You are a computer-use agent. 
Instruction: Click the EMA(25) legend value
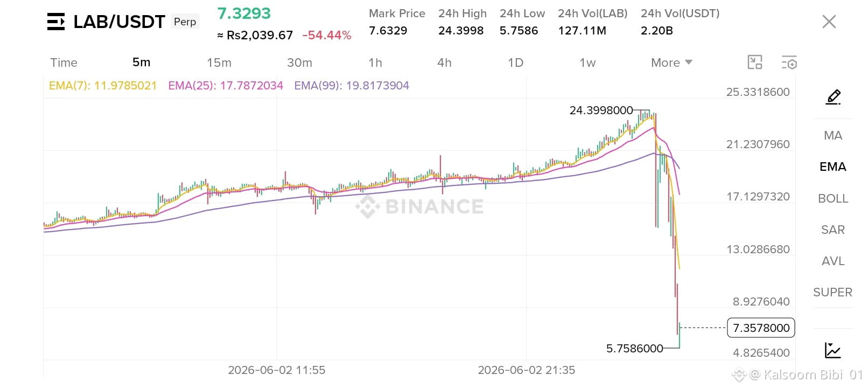(x=226, y=86)
